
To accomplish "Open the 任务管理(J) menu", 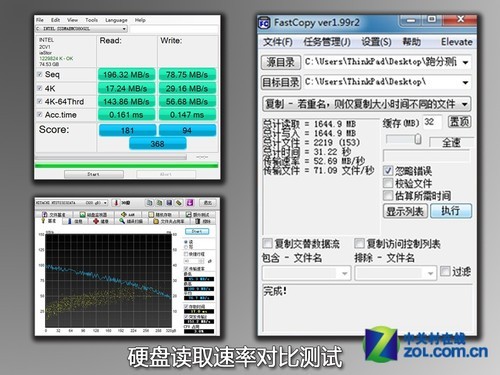I will point(327,42).
